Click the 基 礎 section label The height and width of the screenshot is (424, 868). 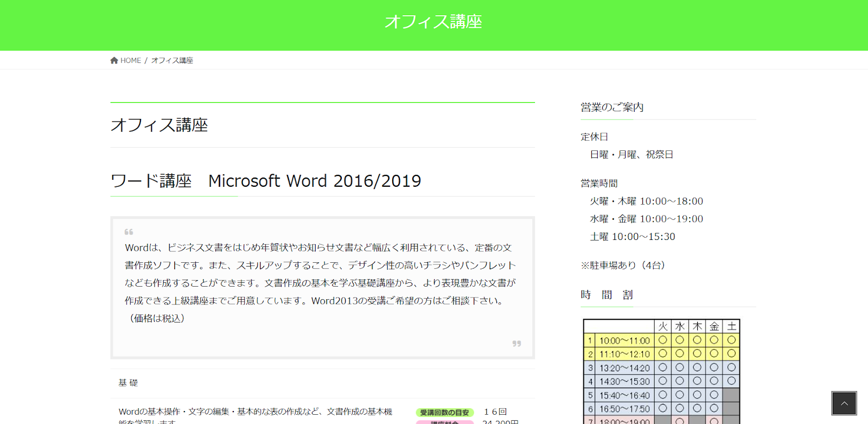(x=128, y=383)
